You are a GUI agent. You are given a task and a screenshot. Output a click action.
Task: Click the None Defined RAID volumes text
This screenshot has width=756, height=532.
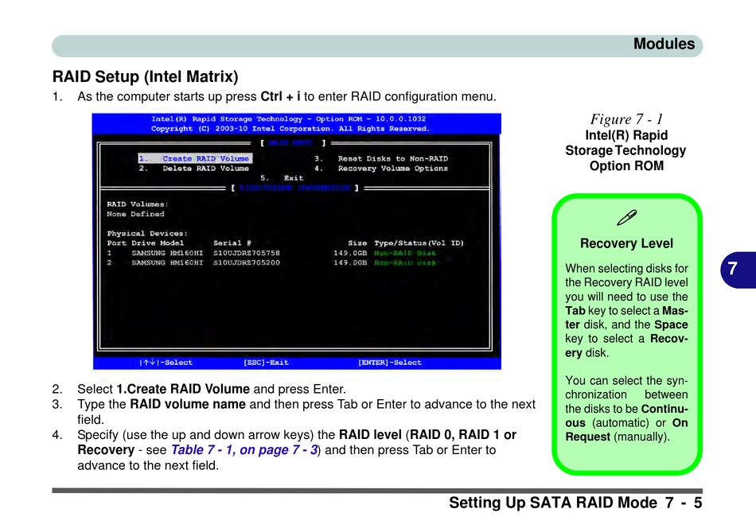[x=135, y=214]
